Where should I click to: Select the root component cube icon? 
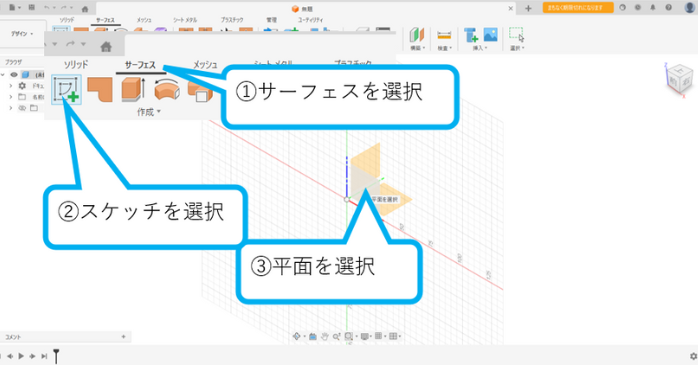26,75
